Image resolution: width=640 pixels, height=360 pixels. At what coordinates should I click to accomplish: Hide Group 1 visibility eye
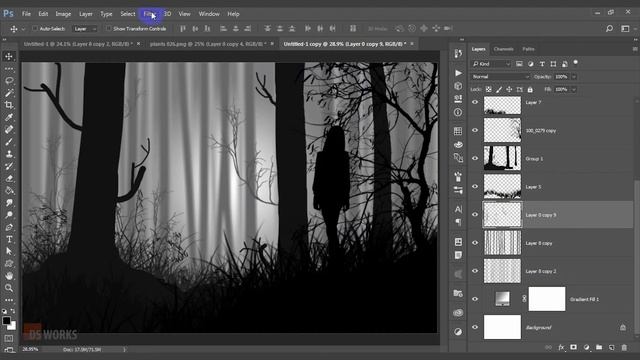(x=475, y=158)
